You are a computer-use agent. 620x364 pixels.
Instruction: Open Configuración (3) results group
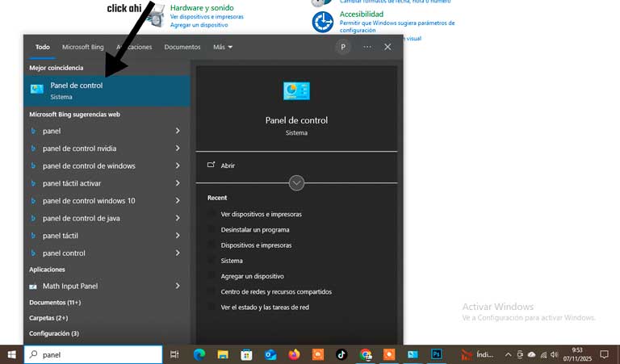[x=54, y=333]
